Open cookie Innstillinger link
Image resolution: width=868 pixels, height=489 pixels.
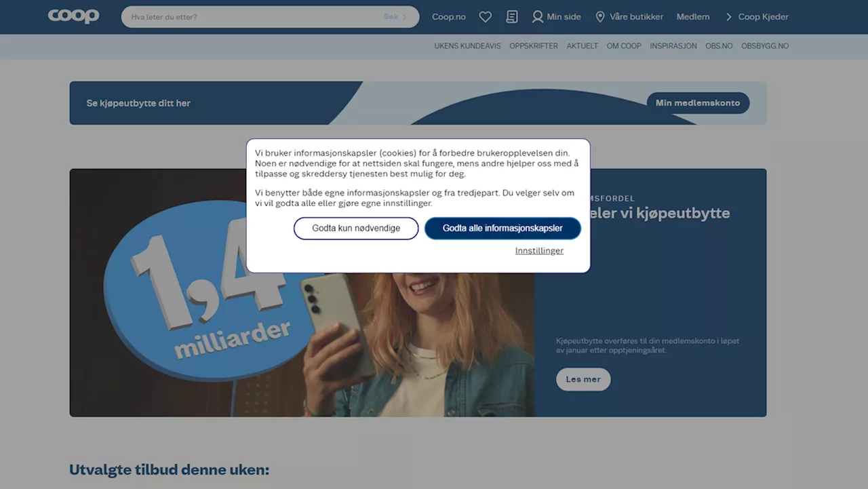point(539,251)
